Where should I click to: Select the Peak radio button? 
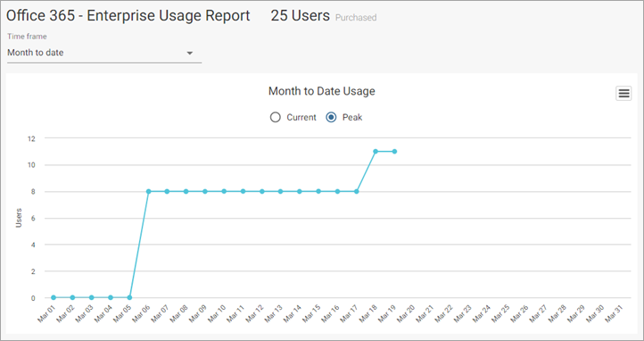point(331,118)
